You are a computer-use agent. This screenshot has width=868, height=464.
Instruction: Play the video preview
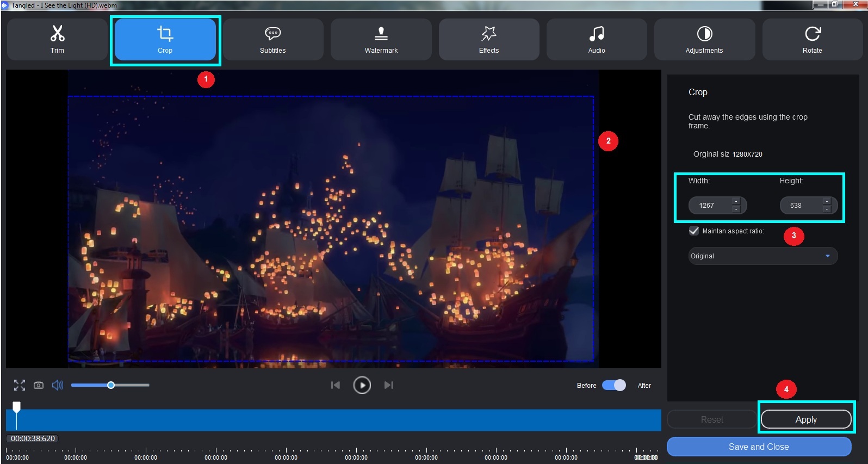tap(362, 385)
